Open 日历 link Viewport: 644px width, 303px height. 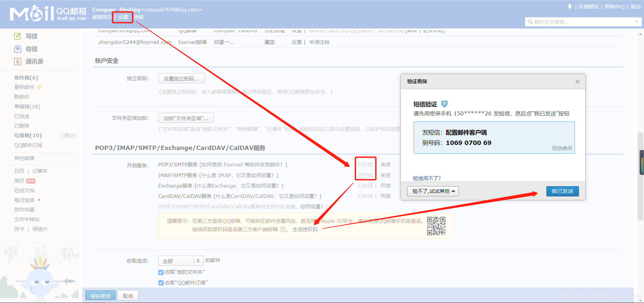pos(19,171)
